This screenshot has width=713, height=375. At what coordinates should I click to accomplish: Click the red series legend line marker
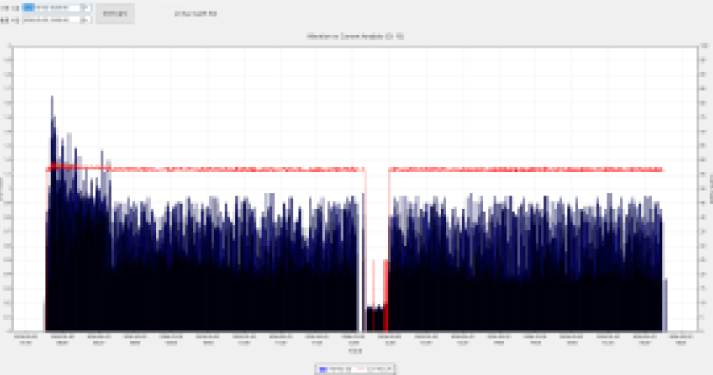(x=362, y=369)
